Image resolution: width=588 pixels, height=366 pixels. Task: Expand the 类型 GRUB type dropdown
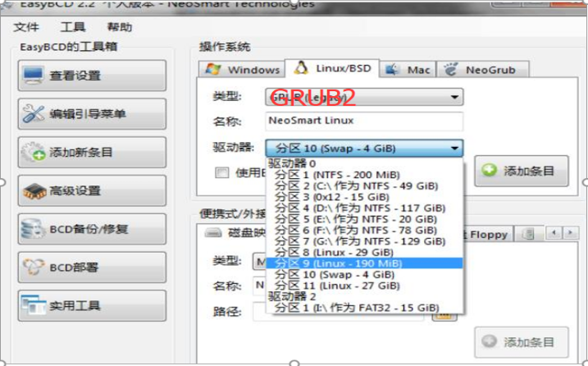(364, 97)
